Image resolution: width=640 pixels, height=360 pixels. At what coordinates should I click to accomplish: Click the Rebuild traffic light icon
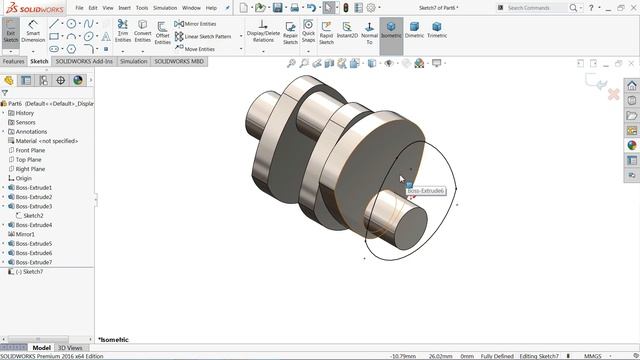point(346,7)
